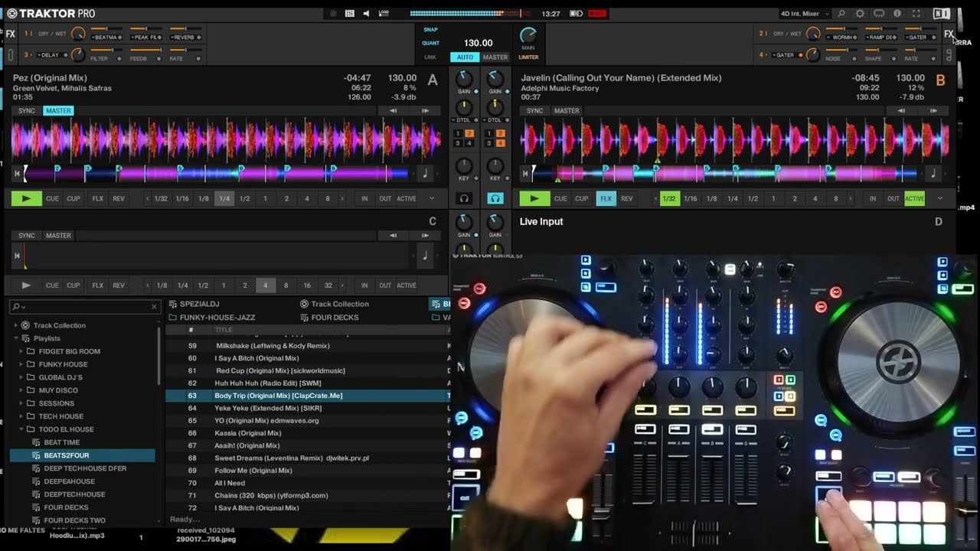Click the Native Instruments NI logo
The width and height of the screenshot is (980, 551).
tap(941, 14)
